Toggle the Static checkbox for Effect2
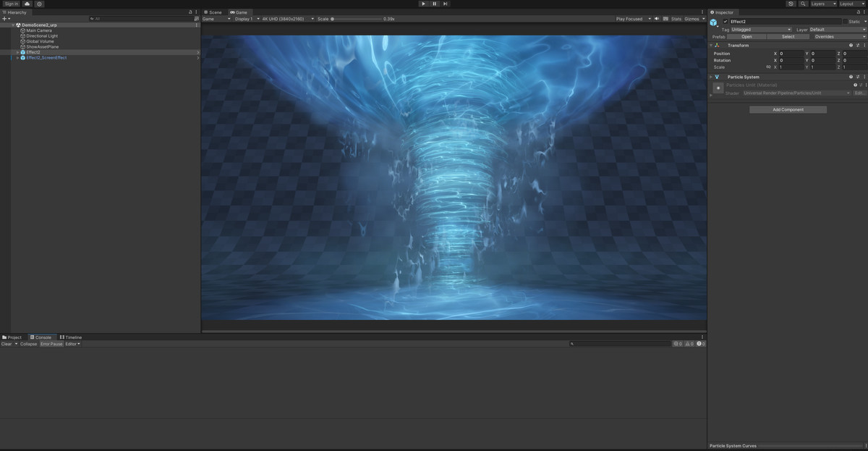The image size is (868, 451). (x=845, y=21)
